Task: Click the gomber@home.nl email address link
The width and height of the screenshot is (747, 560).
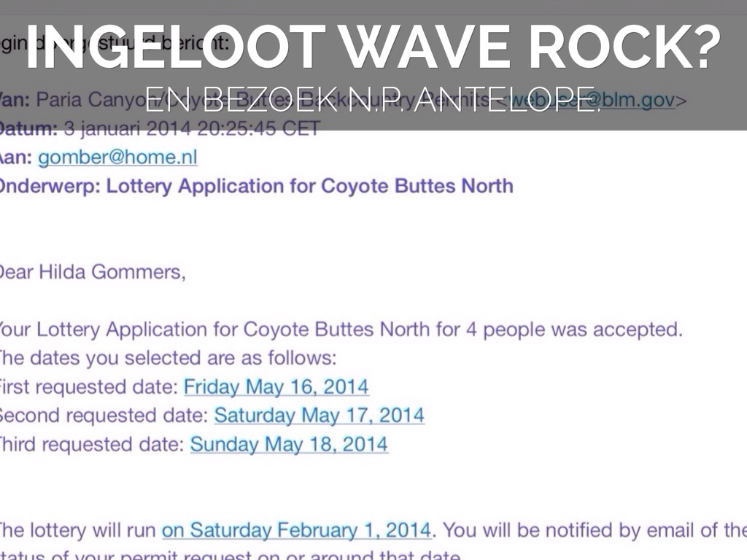Action: coord(117,157)
